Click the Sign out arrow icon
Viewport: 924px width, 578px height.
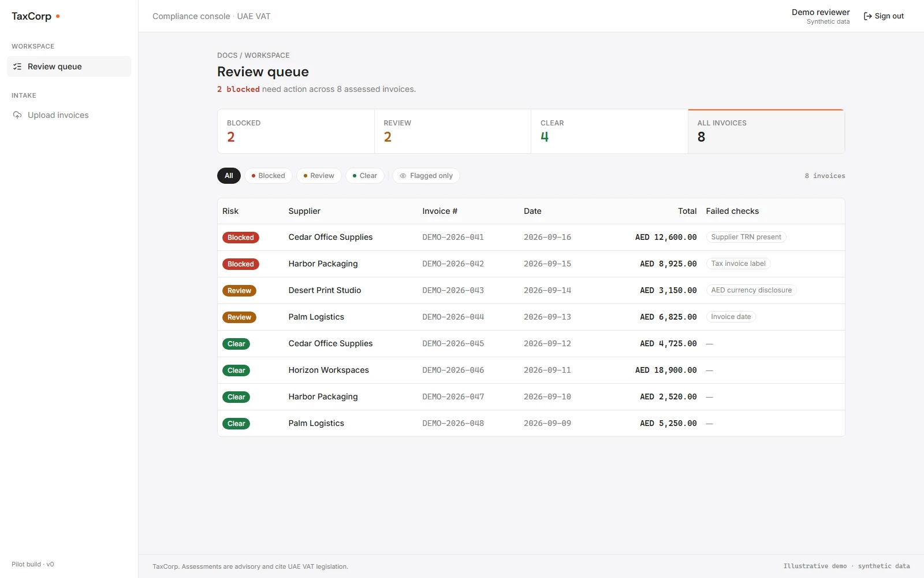(x=867, y=16)
